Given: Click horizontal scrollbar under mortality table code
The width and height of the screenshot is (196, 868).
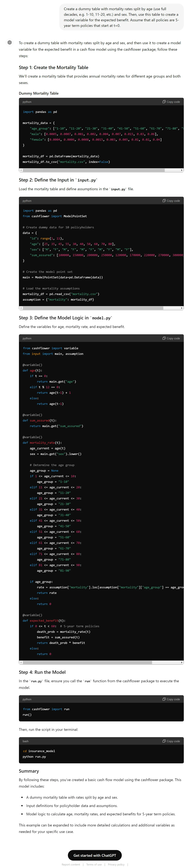Looking at the screenshot, I should click(93, 170).
